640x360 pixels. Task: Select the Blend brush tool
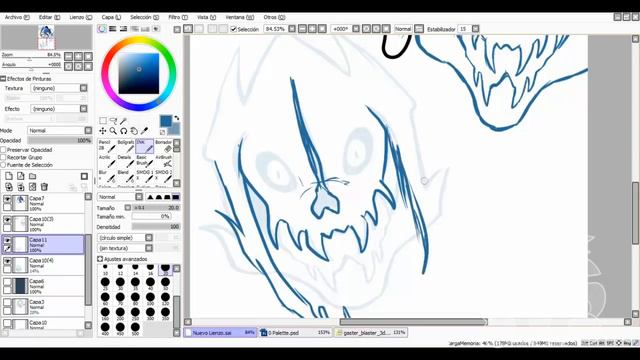(x=125, y=176)
